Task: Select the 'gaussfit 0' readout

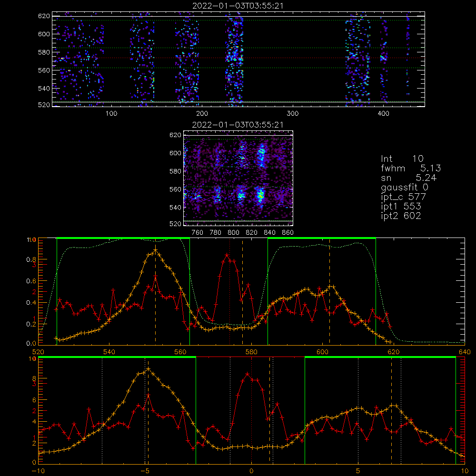Action: tap(405, 187)
